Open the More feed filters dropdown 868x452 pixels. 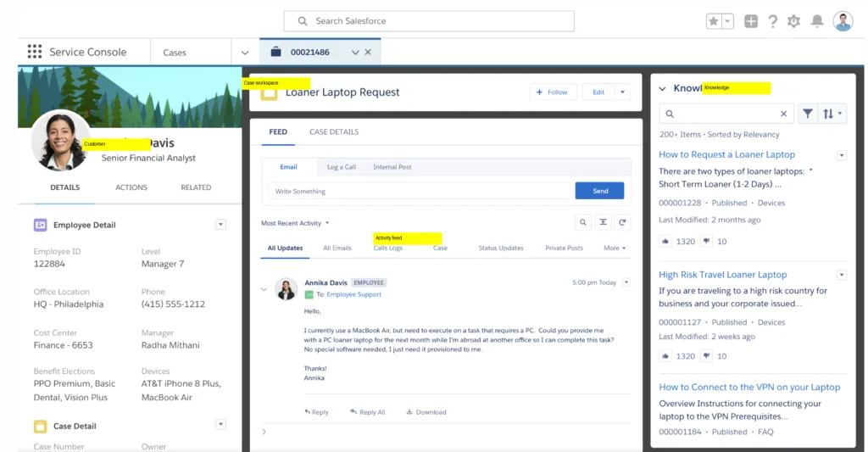tap(615, 248)
